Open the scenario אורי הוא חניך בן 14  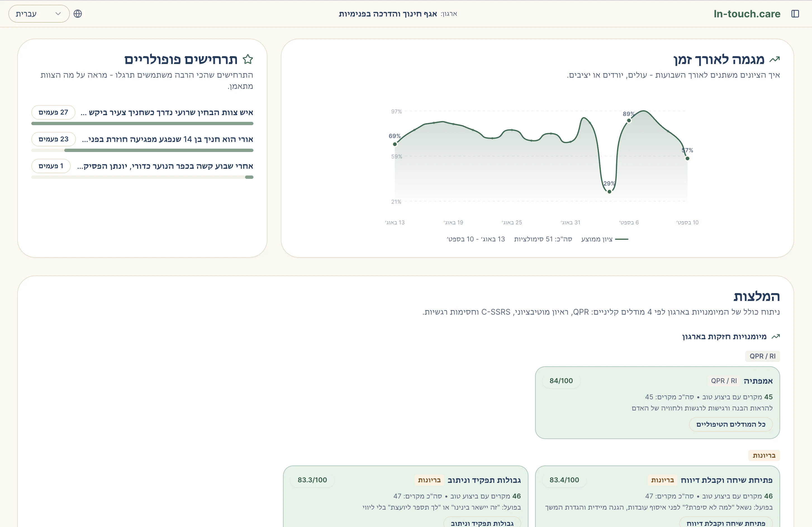[168, 139]
